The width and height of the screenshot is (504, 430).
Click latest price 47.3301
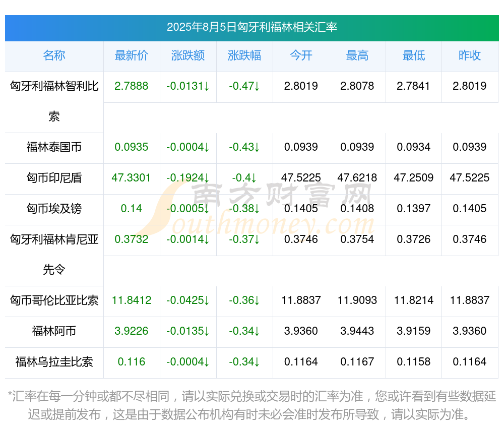tap(131, 178)
